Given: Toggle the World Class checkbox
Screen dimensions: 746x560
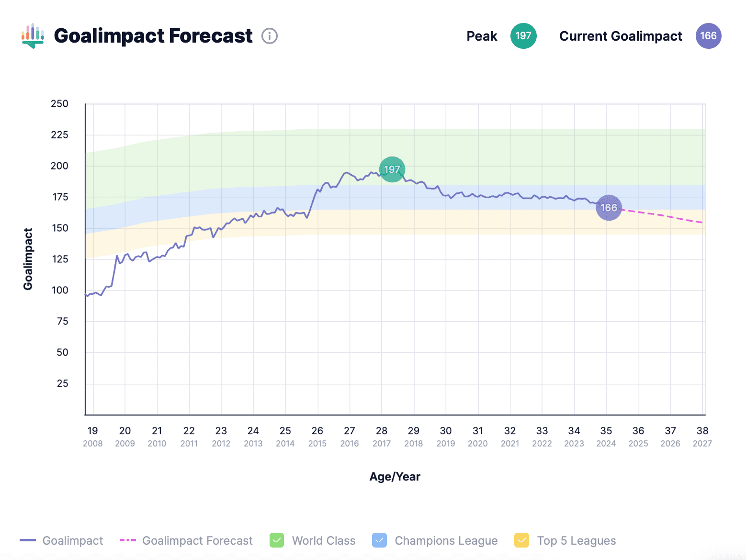Looking at the screenshot, I should tap(277, 540).
